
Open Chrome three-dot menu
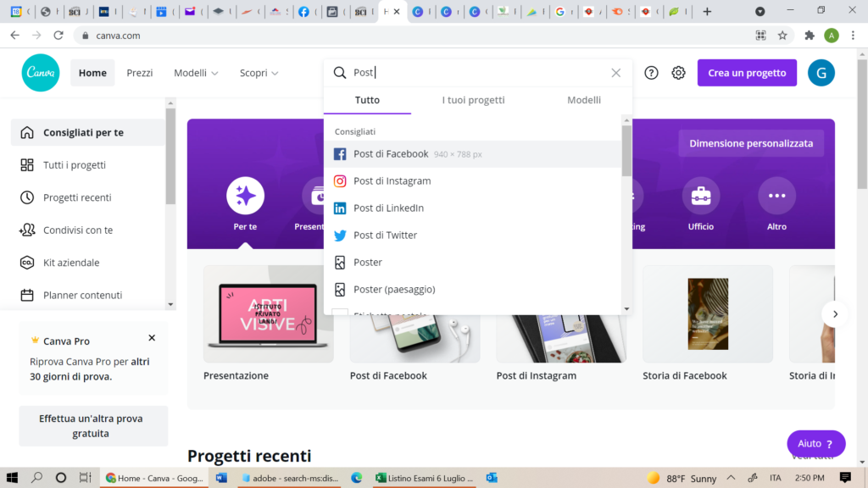pyautogui.click(x=853, y=36)
